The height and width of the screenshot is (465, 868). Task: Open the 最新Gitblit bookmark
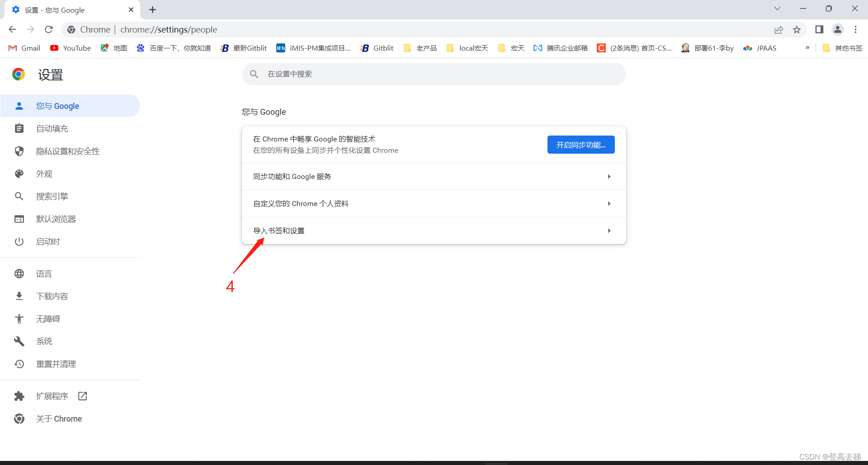244,48
